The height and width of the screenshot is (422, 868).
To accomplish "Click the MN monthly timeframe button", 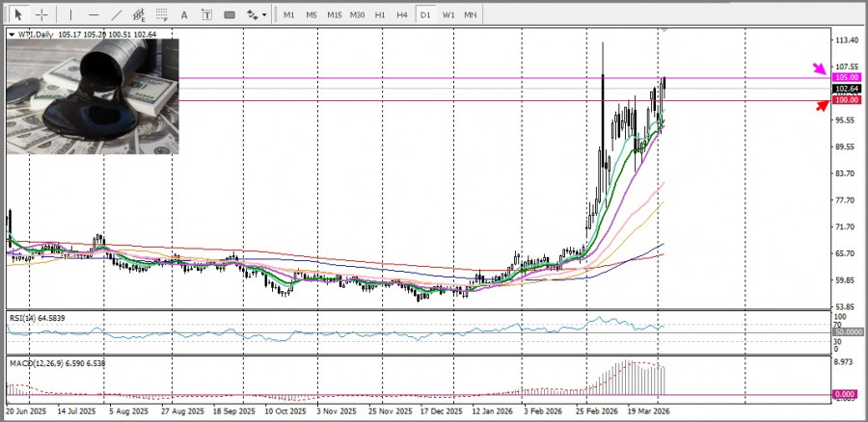I will coord(470,14).
